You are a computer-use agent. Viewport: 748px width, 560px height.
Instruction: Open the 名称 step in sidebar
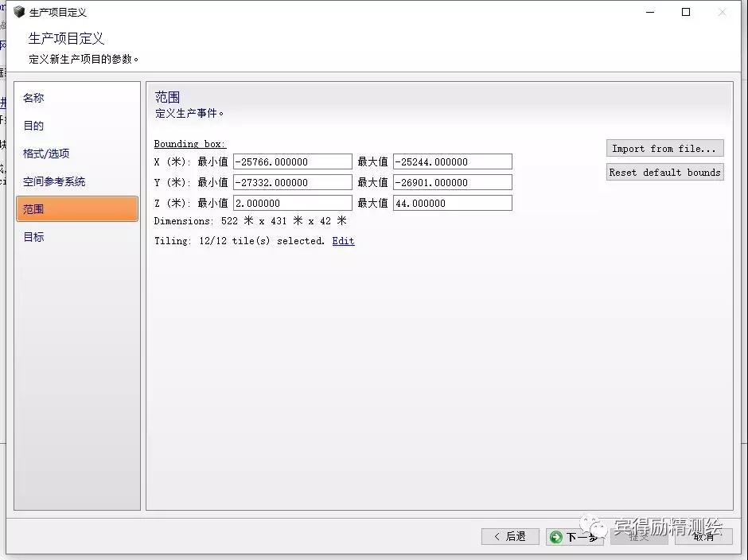[33, 98]
